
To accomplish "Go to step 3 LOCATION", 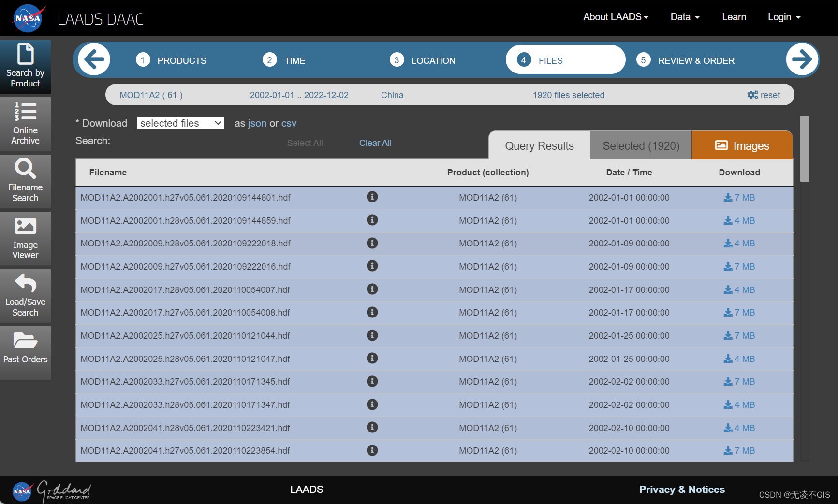I will (x=423, y=60).
